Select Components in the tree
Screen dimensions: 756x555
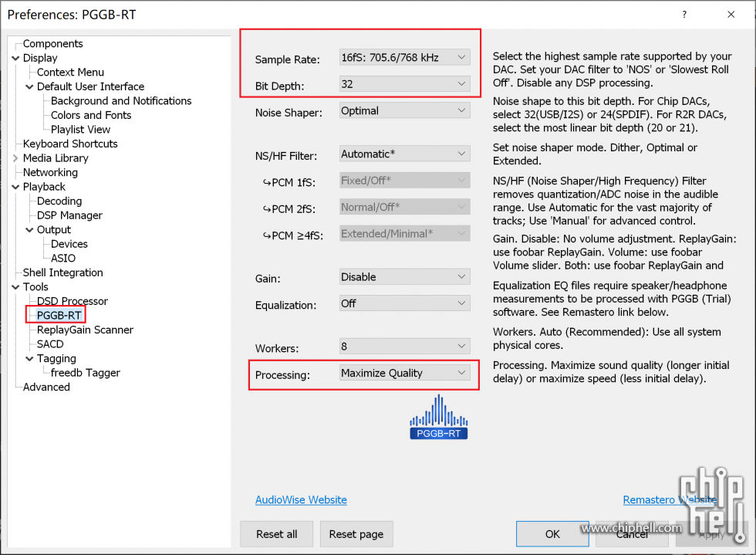(x=53, y=43)
